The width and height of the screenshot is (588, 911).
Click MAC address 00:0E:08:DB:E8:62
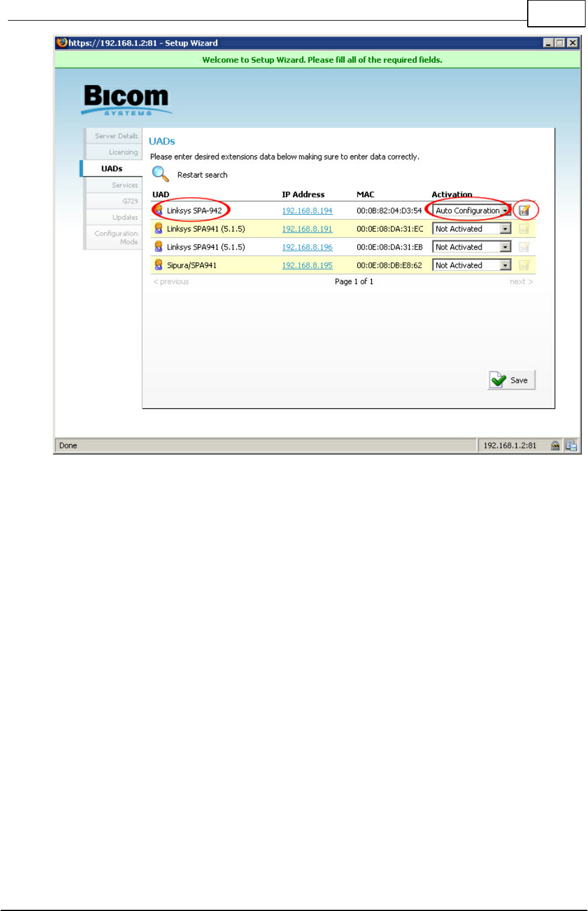[x=390, y=265]
